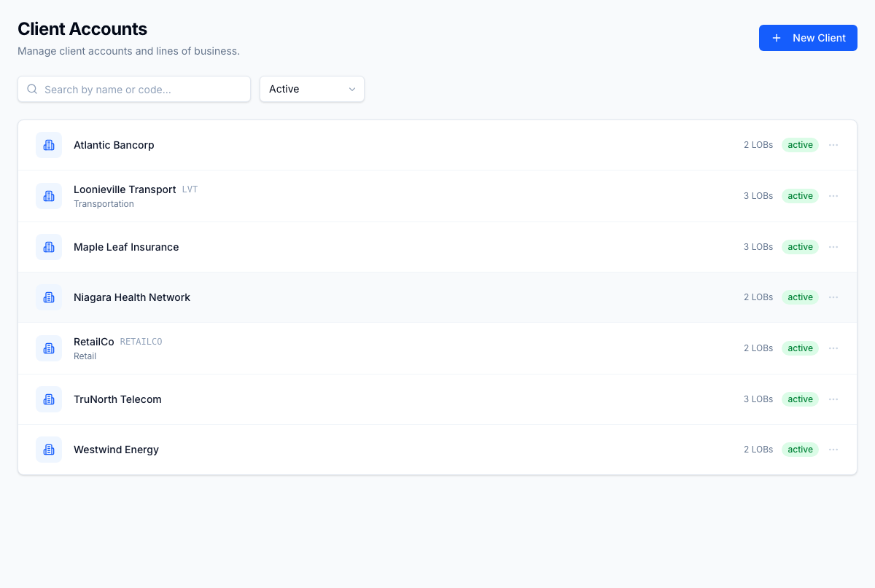
Task: Click the 3 LOBs count for Loonieville Transport
Action: (x=758, y=196)
